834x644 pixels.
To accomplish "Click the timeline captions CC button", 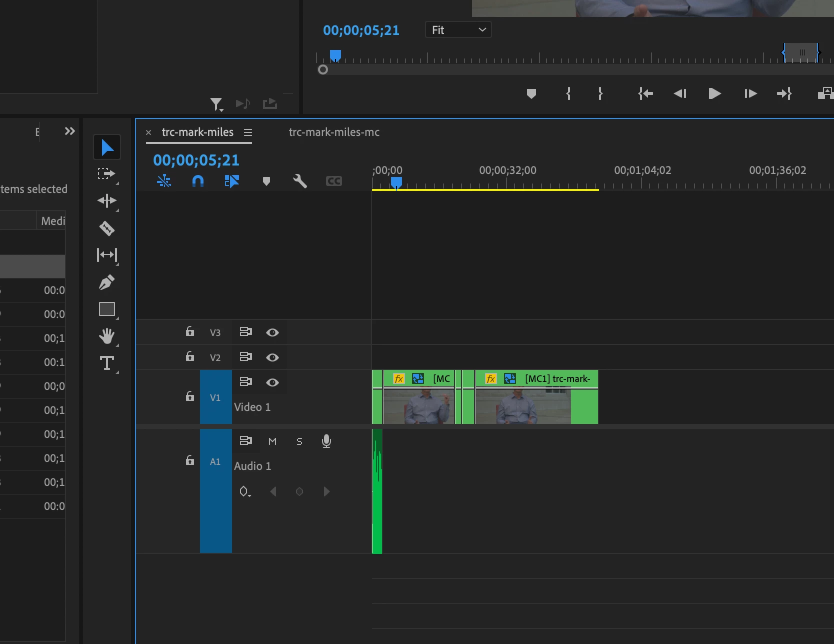I will tap(334, 181).
